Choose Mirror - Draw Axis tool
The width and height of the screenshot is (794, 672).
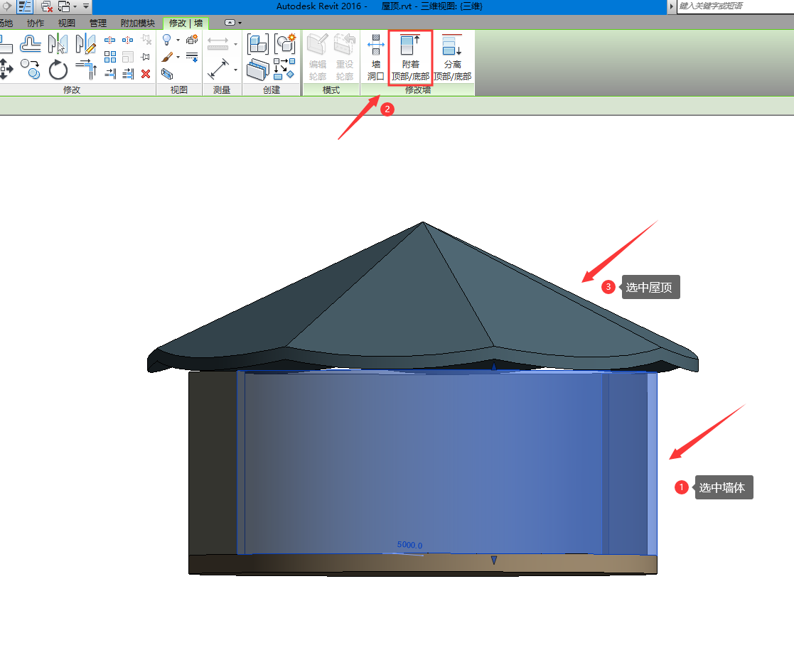coord(85,43)
